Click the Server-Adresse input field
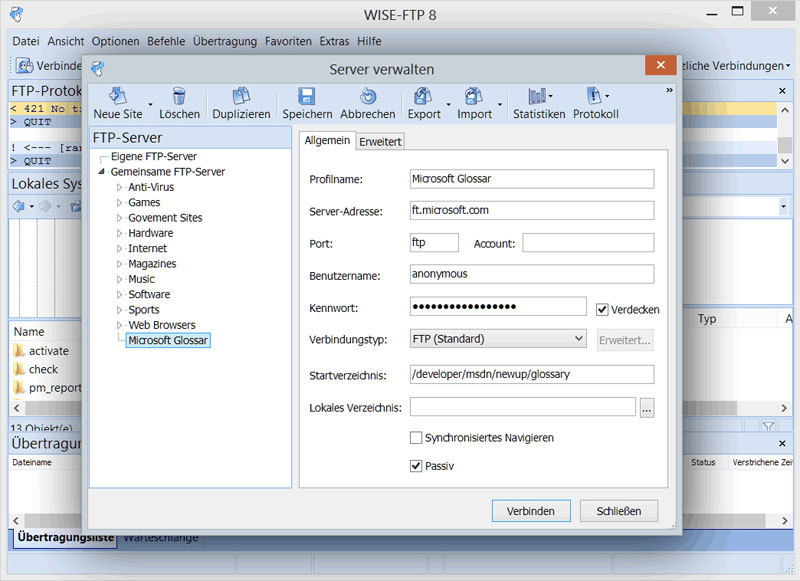800x581 pixels. [x=531, y=211]
